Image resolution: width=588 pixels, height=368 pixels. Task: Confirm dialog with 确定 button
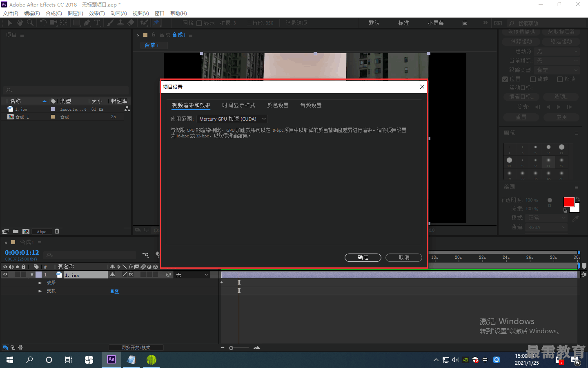coord(363,258)
